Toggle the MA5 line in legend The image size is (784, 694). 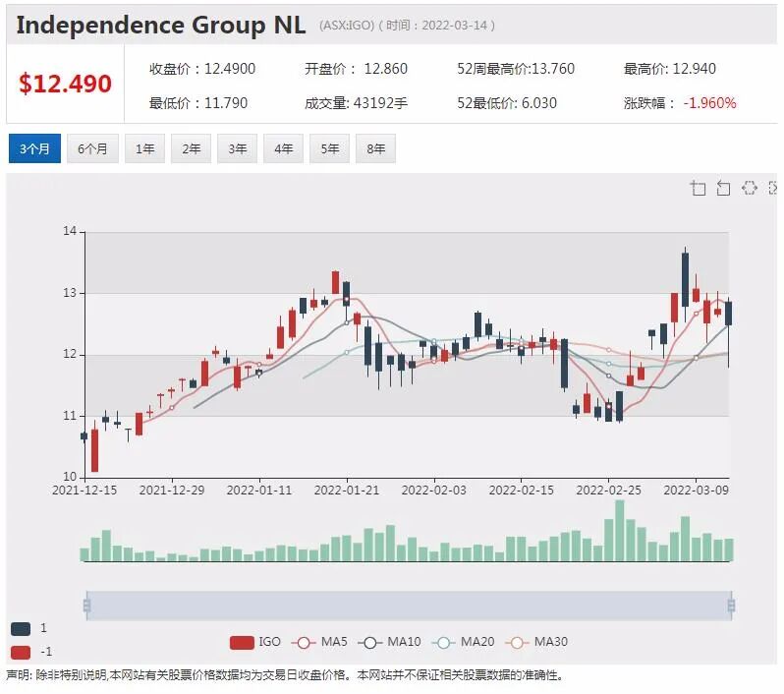(319, 642)
